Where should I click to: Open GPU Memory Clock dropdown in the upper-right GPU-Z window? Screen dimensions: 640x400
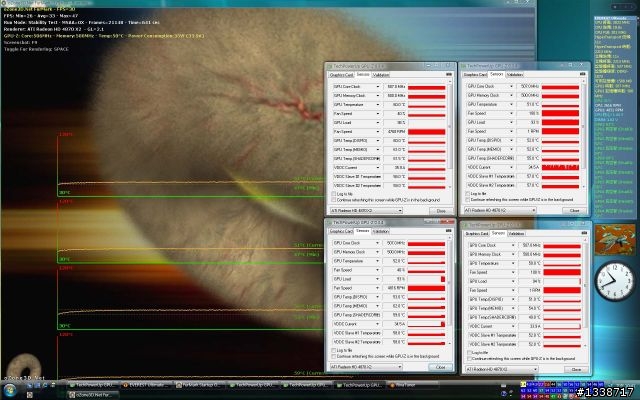pos(511,96)
